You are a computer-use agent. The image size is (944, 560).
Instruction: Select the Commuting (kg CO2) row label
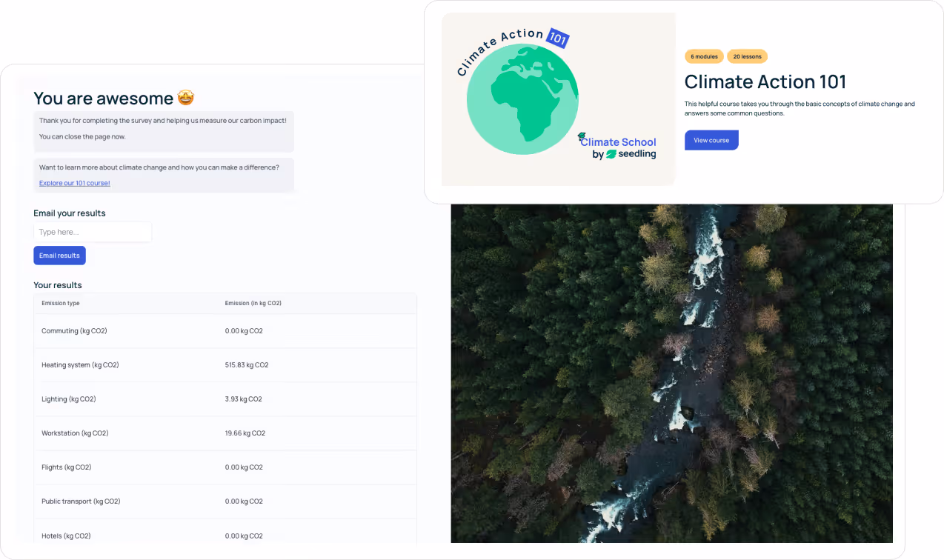74,331
